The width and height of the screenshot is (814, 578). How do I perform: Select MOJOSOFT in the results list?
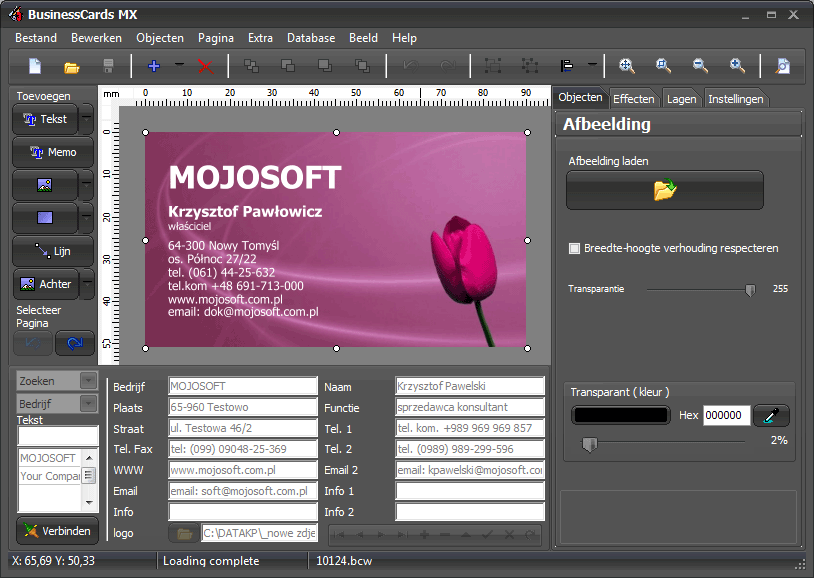50,458
